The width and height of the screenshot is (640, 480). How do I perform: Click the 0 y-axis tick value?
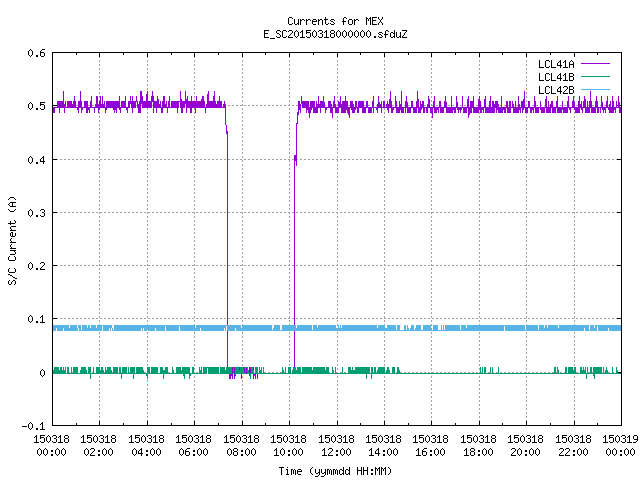42,373
